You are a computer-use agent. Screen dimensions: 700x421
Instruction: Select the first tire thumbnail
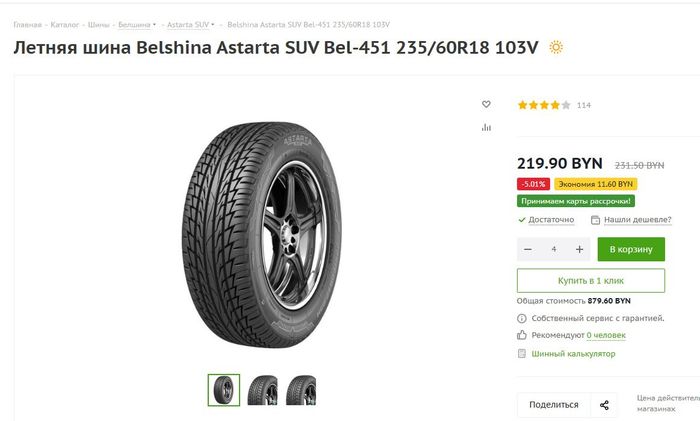(224, 390)
